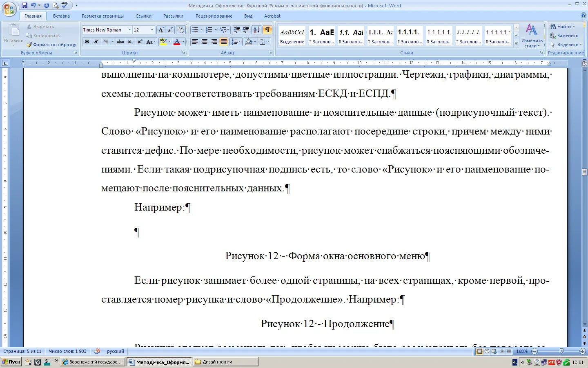The image size is (588, 368).
Task: Open the Acrobat tab
Action: click(x=272, y=16)
